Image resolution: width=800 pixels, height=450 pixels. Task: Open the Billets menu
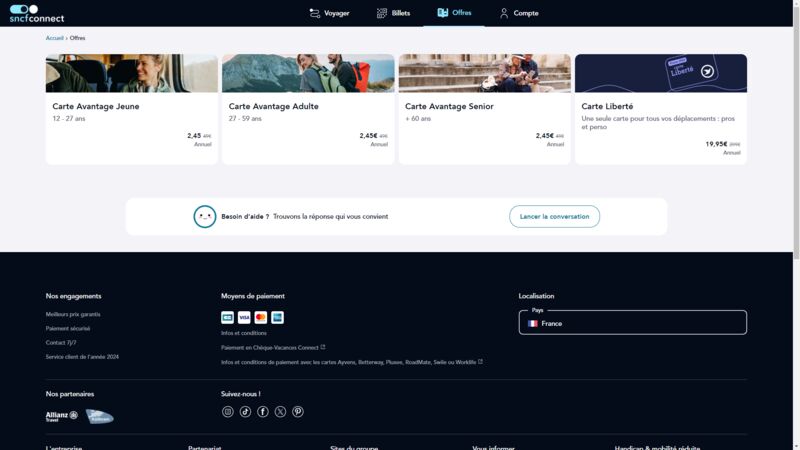393,13
